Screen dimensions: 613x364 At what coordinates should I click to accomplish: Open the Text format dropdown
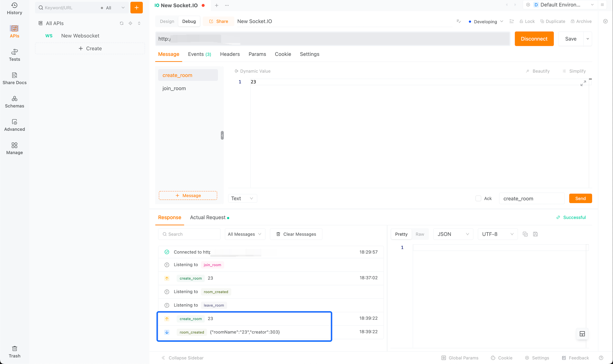pyautogui.click(x=243, y=199)
